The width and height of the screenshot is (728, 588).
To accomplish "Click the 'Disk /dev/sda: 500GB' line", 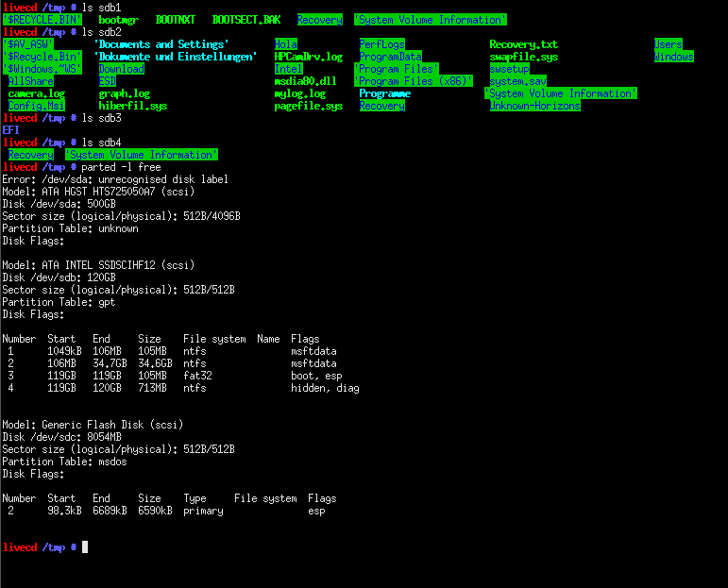I will [59, 204].
